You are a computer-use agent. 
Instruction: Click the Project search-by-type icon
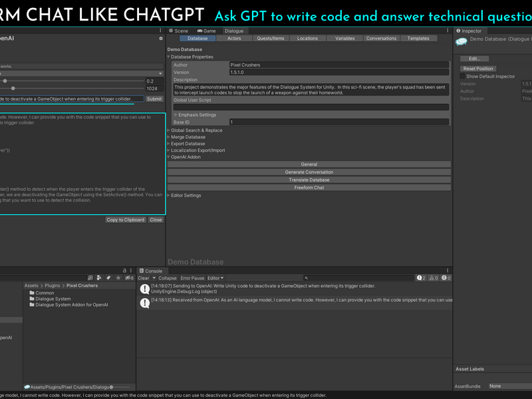[x=99, y=278]
